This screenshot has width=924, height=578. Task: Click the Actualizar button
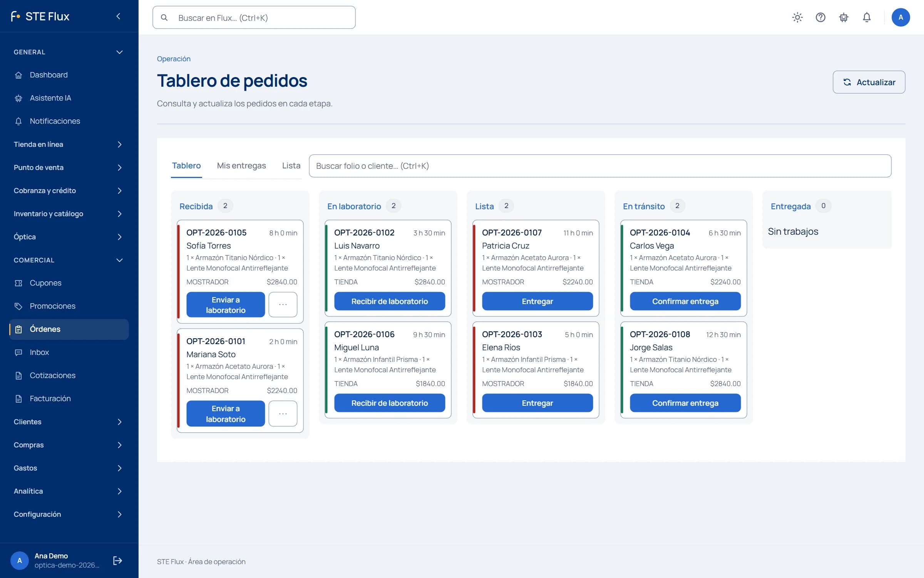click(x=869, y=82)
